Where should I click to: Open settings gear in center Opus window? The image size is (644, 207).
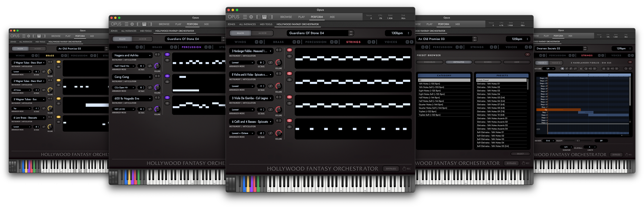[251, 17]
